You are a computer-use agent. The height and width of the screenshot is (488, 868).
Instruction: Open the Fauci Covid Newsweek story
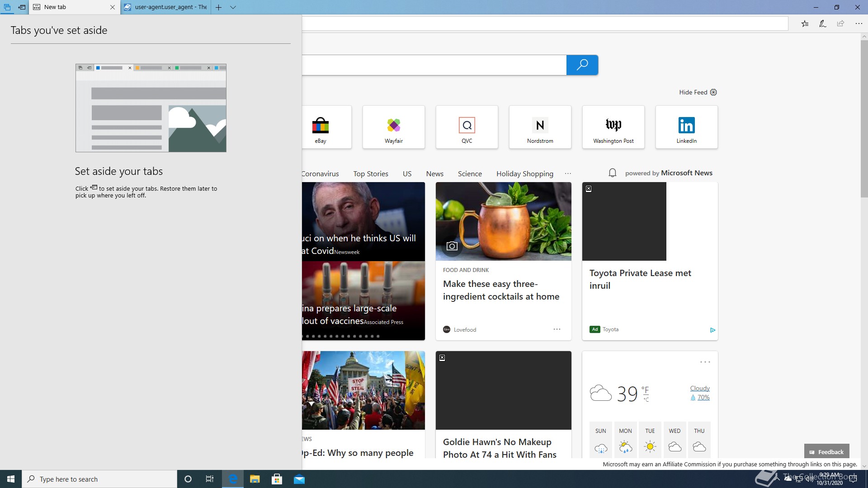coord(363,221)
